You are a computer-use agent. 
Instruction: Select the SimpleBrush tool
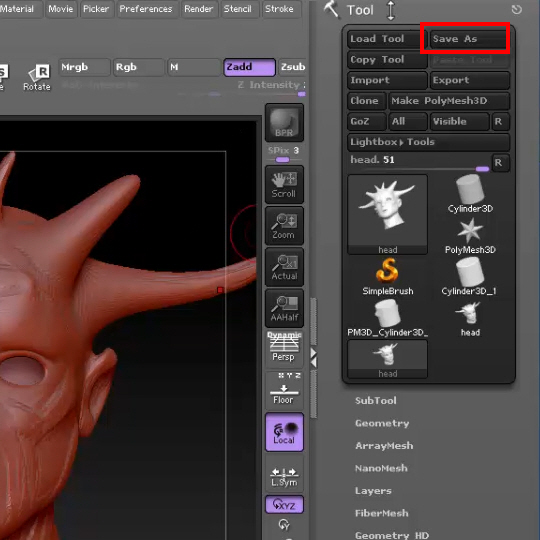pyautogui.click(x=387, y=277)
